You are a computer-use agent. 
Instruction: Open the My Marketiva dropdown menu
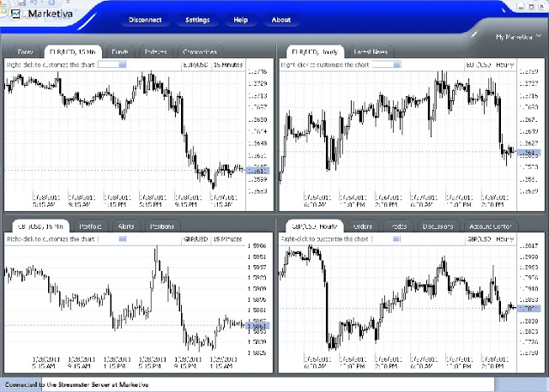click(515, 38)
